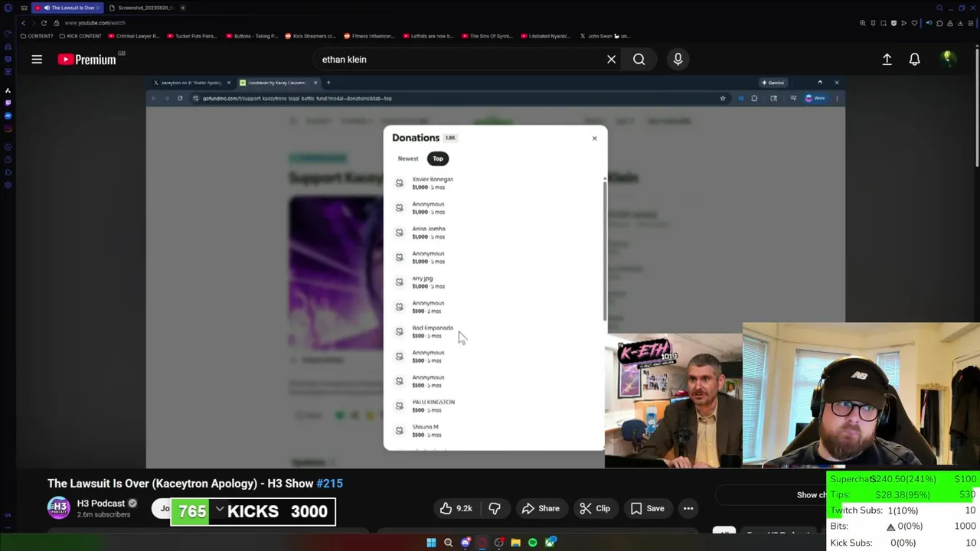This screenshot has width=980, height=551.
Task: Open the H3 Podcast channel name
Action: pyautogui.click(x=101, y=504)
